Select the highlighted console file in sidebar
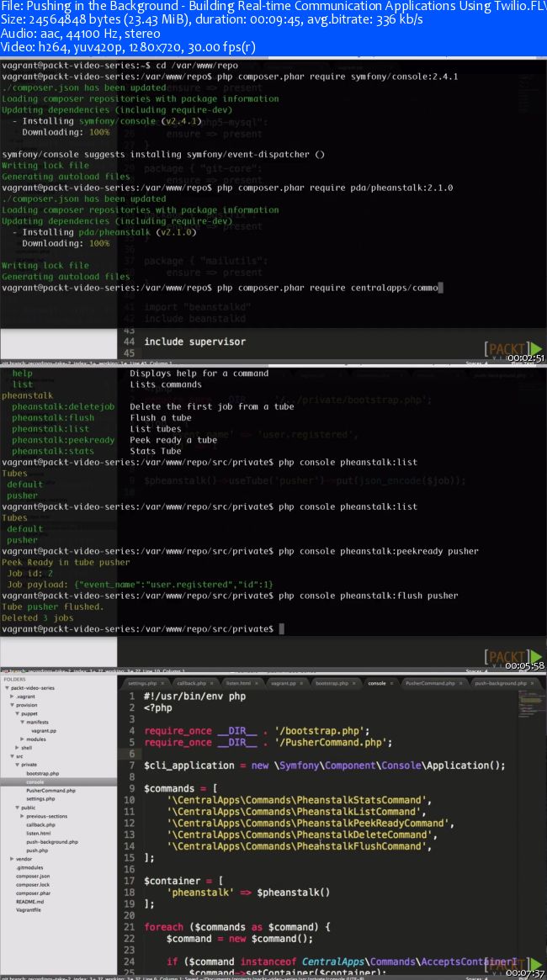This screenshot has width=547, height=980. point(58,781)
